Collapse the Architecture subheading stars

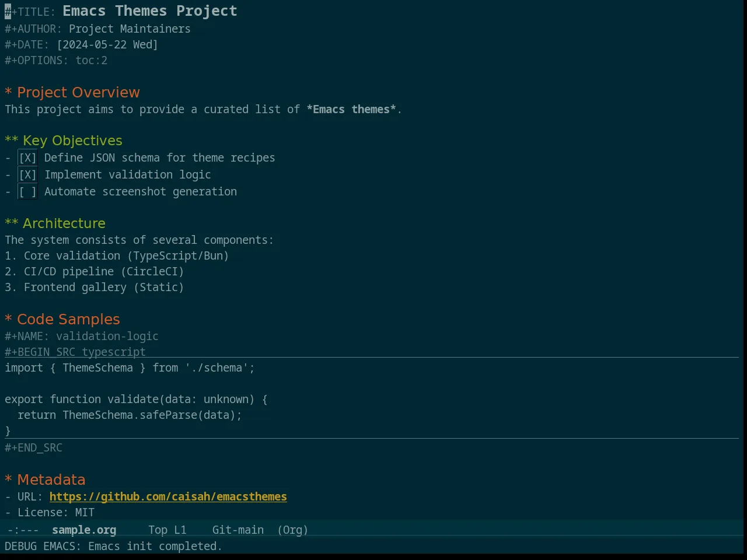pos(12,224)
